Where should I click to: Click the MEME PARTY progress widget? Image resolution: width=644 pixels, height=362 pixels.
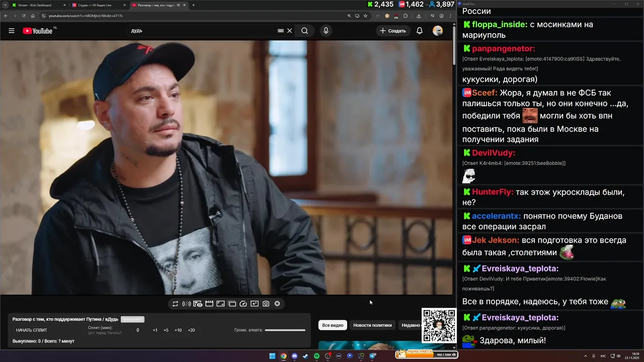(427, 354)
